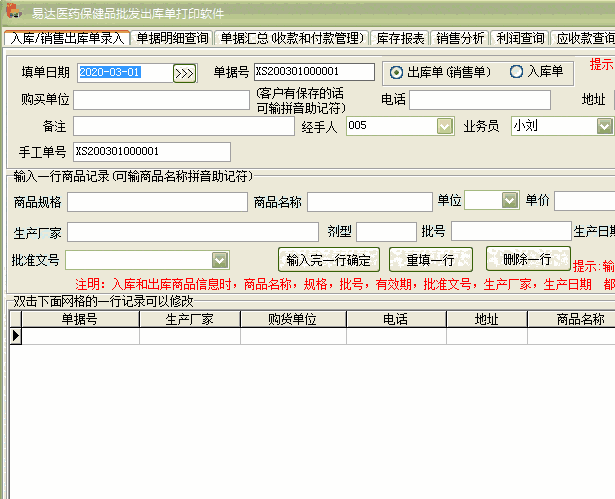Switch to 库存报表 tab
This screenshot has width=615, height=499.
click(400, 38)
